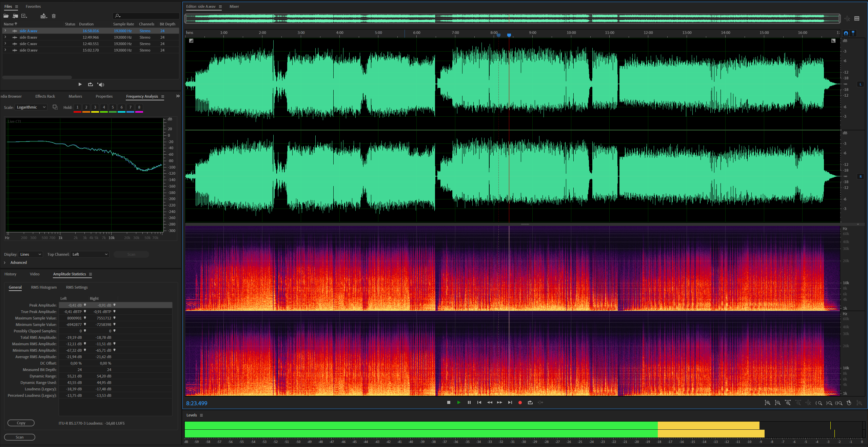Switch to the Markers tab
Screen dimensions: 868x447
pyautogui.click(x=75, y=96)
